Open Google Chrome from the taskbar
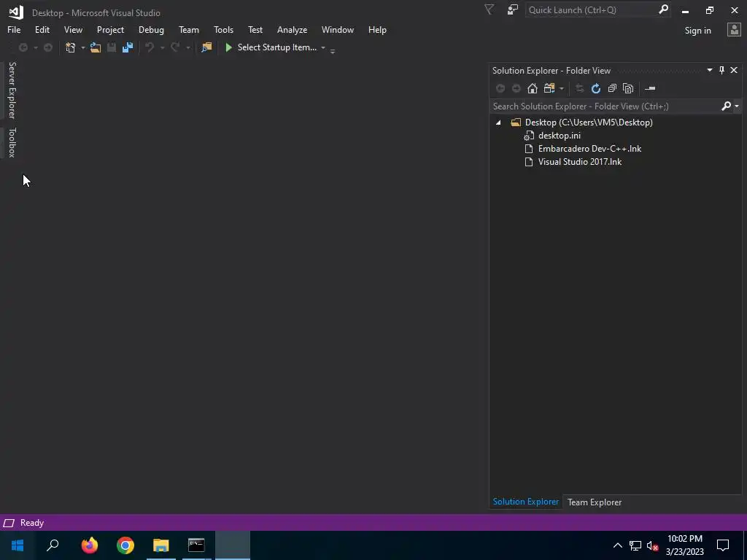This screenshot has width=747, height=560. (x=125, y=545)
